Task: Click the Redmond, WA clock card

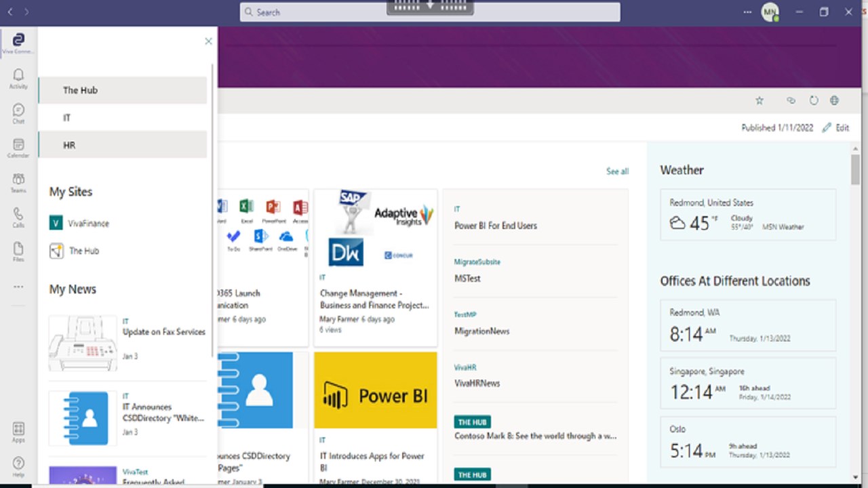Action: click(748, 325)
